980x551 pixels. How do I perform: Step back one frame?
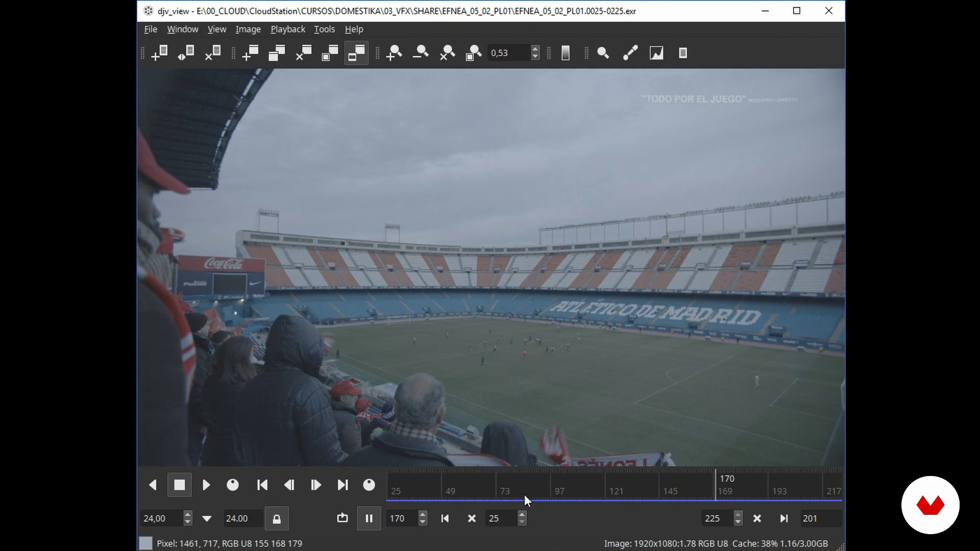289,485
